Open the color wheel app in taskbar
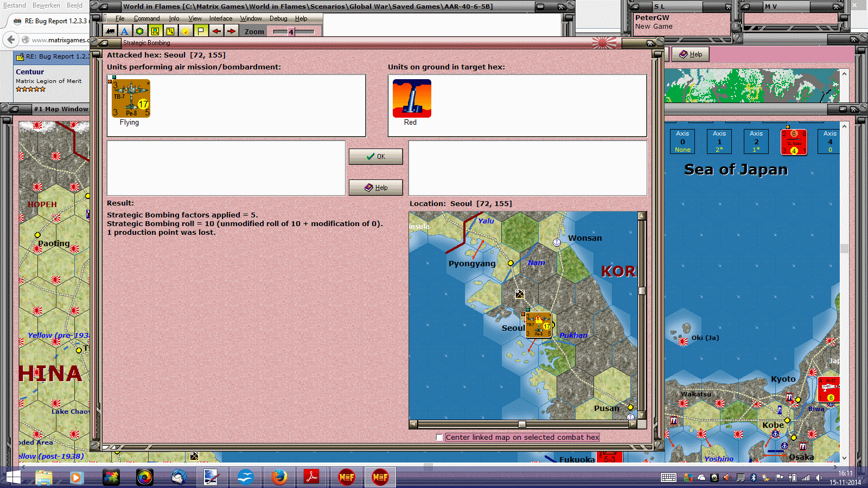 click(x=145, y=477)
